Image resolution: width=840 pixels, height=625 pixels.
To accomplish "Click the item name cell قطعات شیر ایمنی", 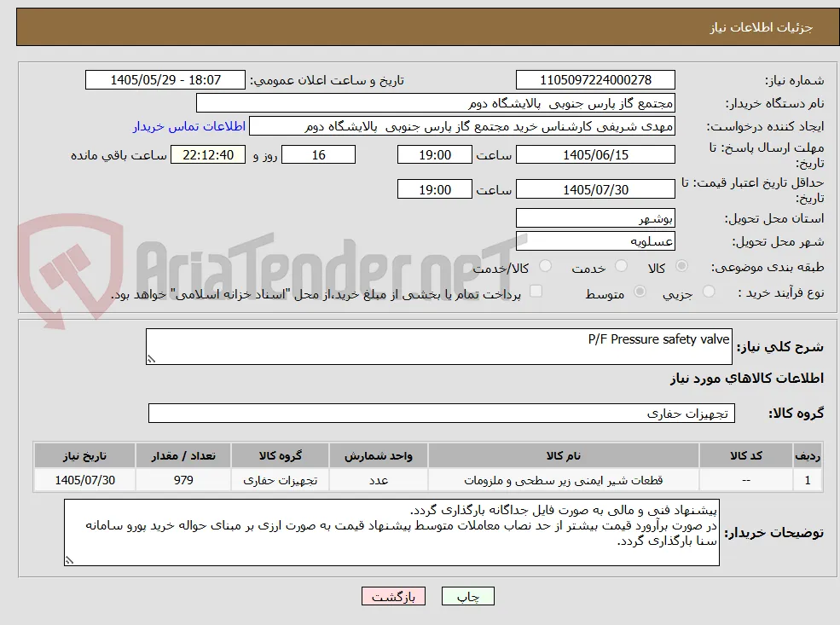I will [x=564, y=480].
